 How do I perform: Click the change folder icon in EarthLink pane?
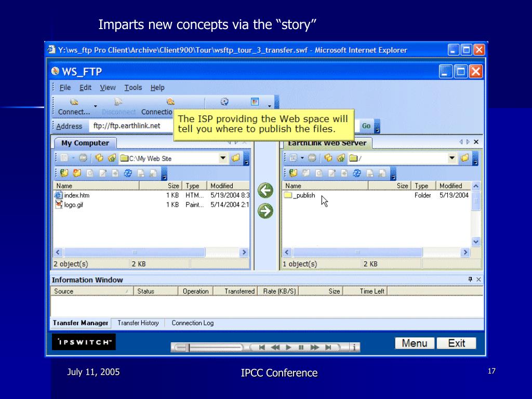point(328,158)
